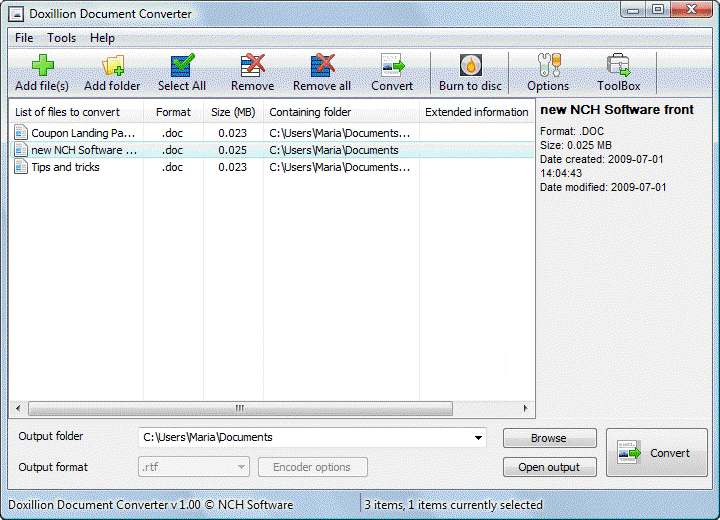Viewport: 720px width, 520px height.
Task: Click the Open output button
Action: click(x=550, y=467)
